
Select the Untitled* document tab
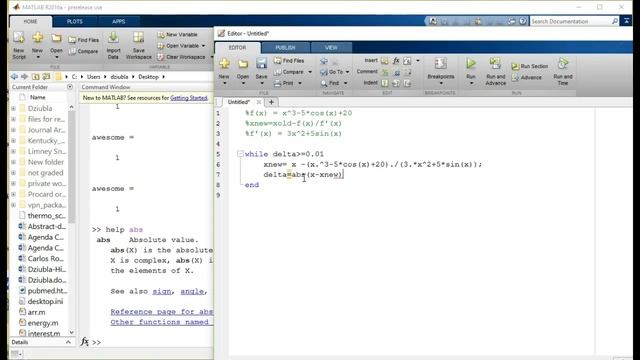click(239, 102)
